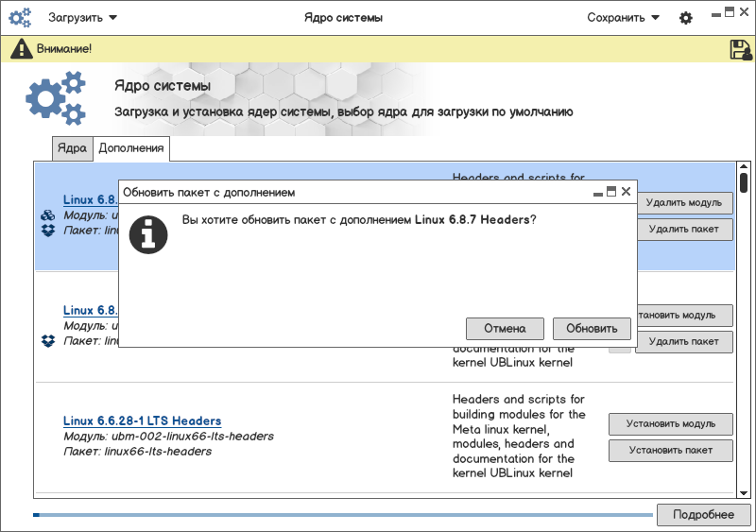Click the scrollbar down arrow

coord(744,493)
